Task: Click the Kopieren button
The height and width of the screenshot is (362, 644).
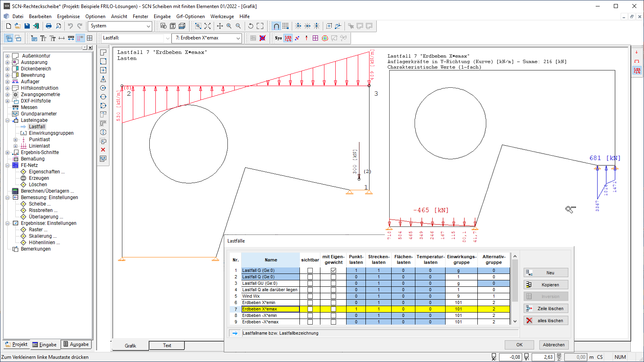Action: (x=546, y=285)
